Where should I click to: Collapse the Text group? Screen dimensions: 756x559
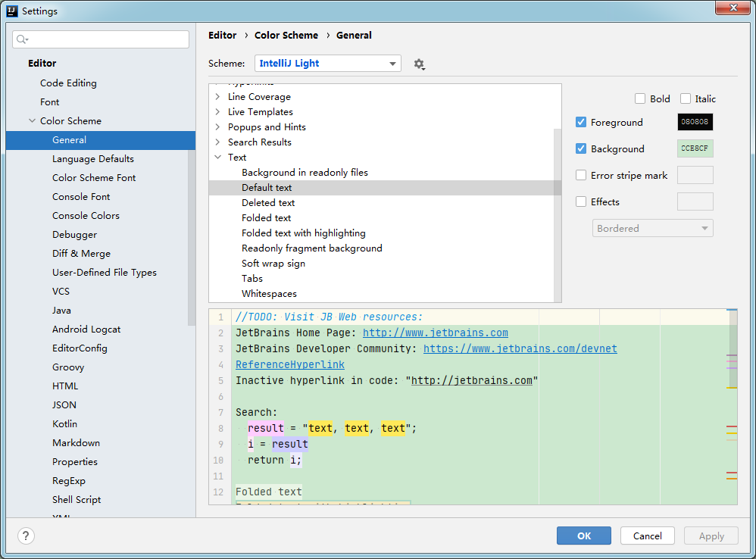(x=217, y=158)
